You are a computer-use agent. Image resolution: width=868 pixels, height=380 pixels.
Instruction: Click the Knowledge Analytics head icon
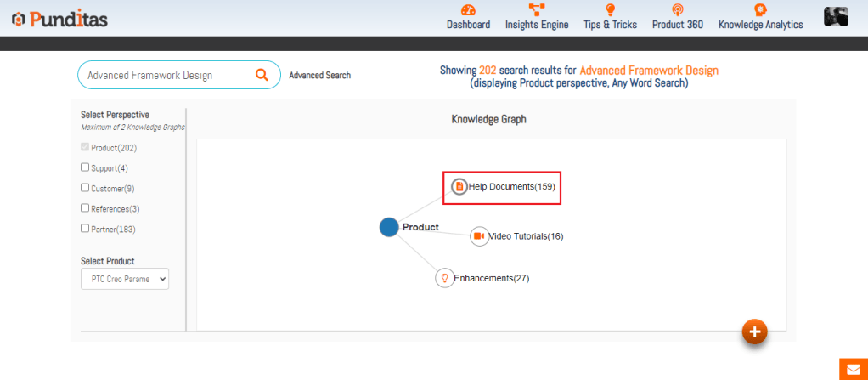[760, 10]
